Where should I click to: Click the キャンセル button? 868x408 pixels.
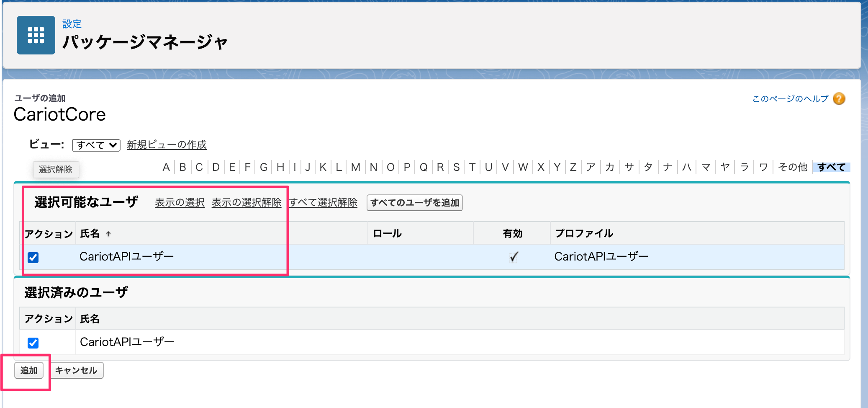tap(76, 370)
